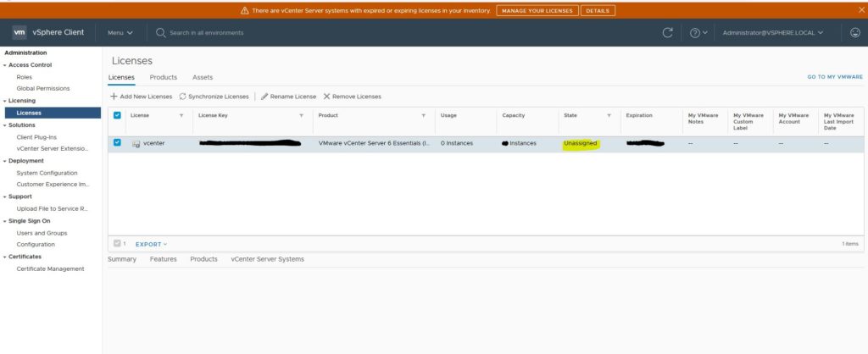Image resolution: width=868 pixels, height=354 pixels.
Task: Open Certificate Management in sidebar
Action: pyautogui.click(x=50, y=268)
